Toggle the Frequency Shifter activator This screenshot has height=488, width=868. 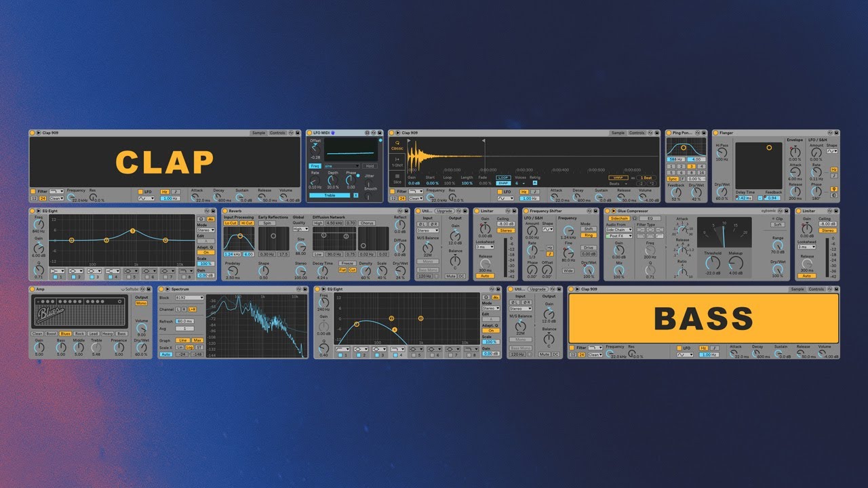[x=526, y=211]
